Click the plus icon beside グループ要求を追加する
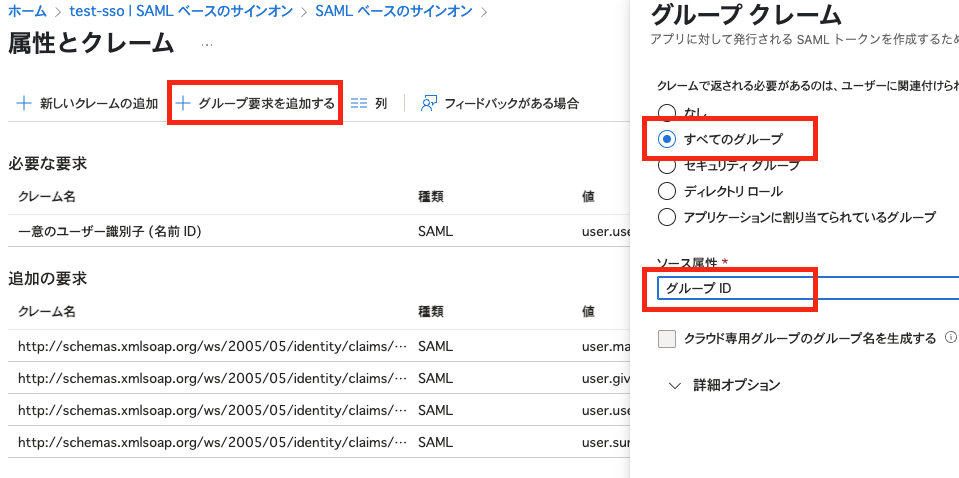This screenshot has height=478, width=959. pos(183,103)
